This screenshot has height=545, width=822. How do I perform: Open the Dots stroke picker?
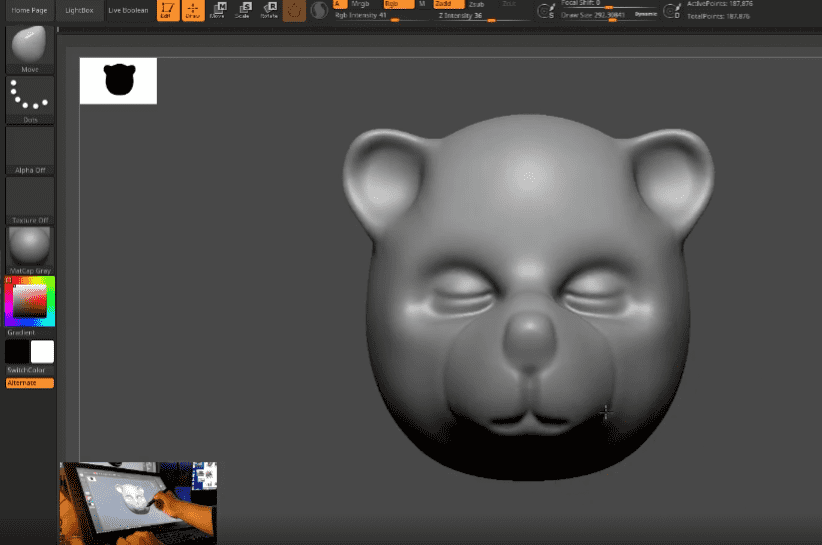pos(30,97)
